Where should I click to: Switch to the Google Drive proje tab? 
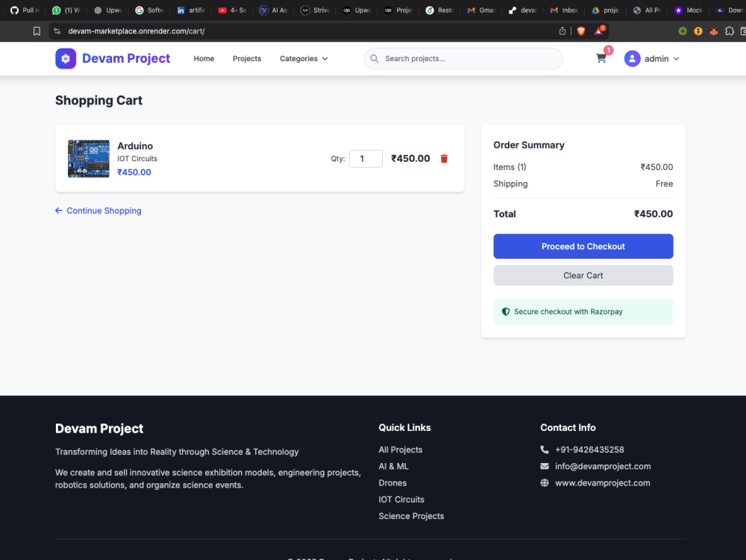[x=605, y=10]
